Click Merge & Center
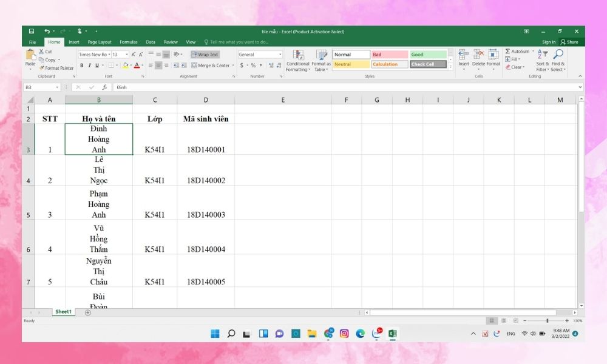 coord(211,66)
